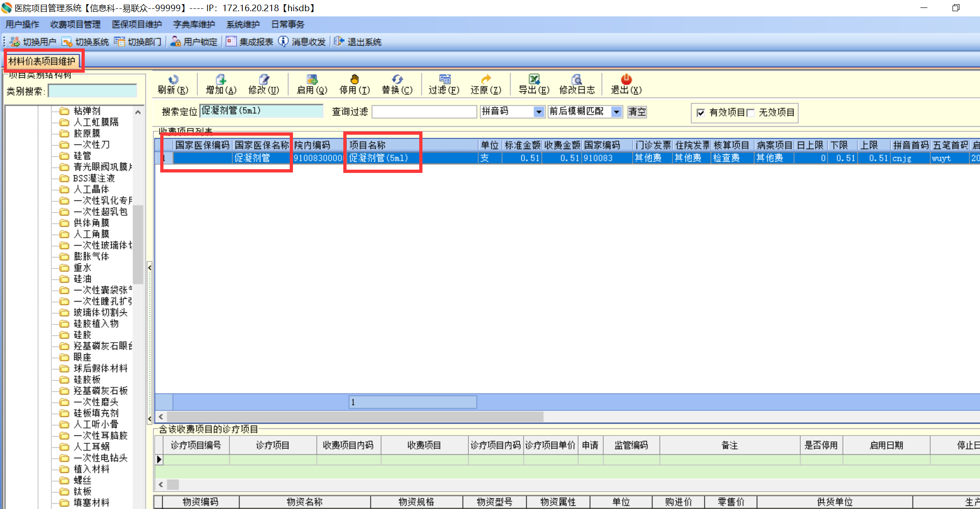
Task: Click the 查询过滤 input field
Action: tap(424, 112)
